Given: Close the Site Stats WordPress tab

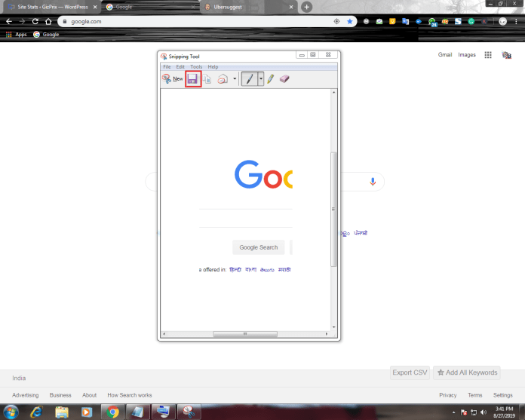Looking at the screenshot, I should [x=95, y=7].
